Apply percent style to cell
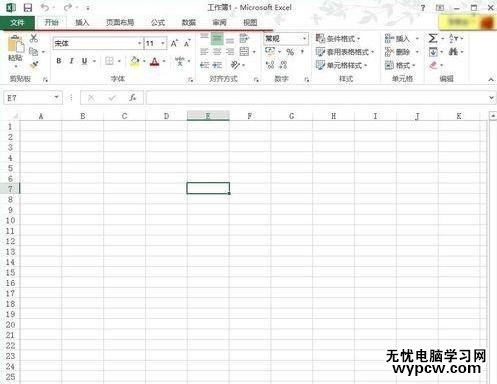Image resolution: width=497 pixels, height=384 pixels. (x=290, y=52)
